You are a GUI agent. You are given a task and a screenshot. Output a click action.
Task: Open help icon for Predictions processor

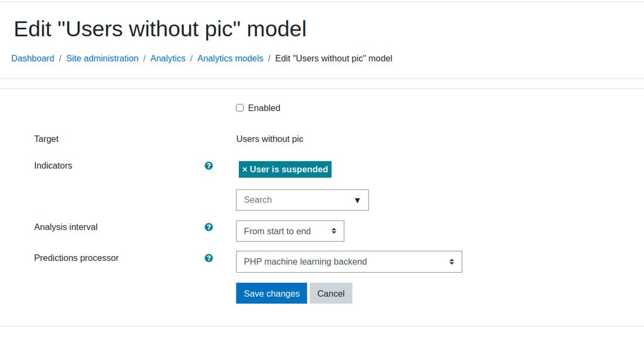pyautogui.click(x=208, y=258)
